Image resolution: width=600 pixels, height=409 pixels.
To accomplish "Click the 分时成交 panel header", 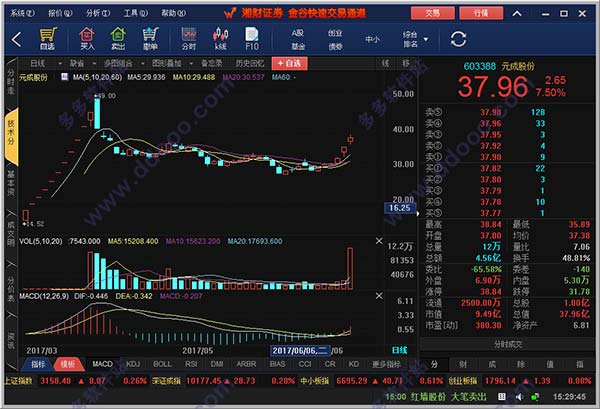I will (x=508, y=344).
